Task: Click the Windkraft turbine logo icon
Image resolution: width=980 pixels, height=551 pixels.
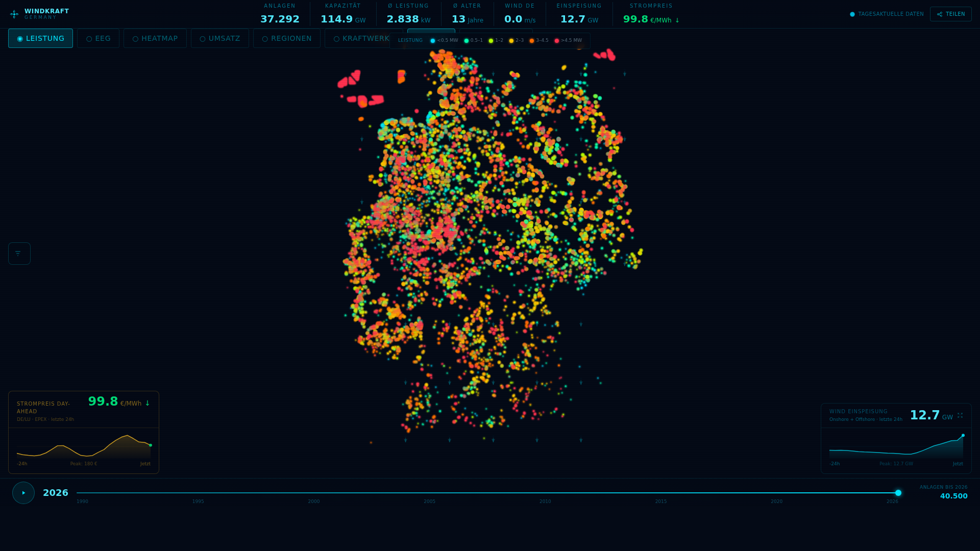Action: point(14,14)
